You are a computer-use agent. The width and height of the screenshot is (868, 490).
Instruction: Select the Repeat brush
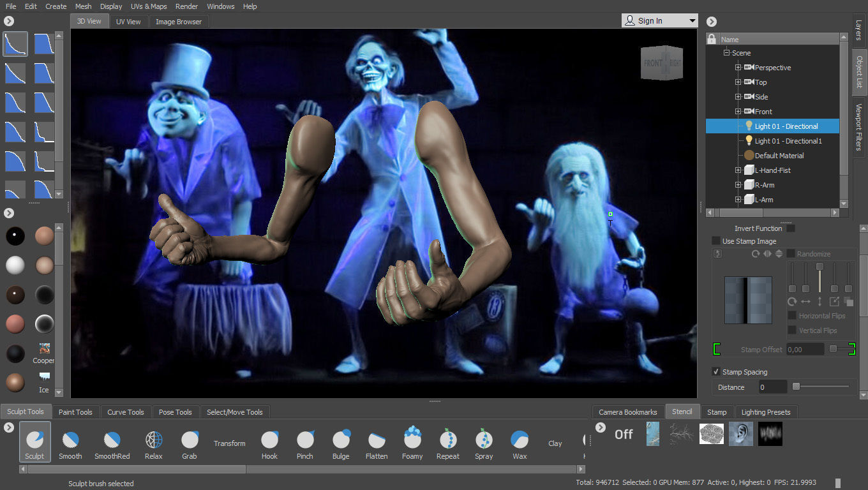point(448,444)
